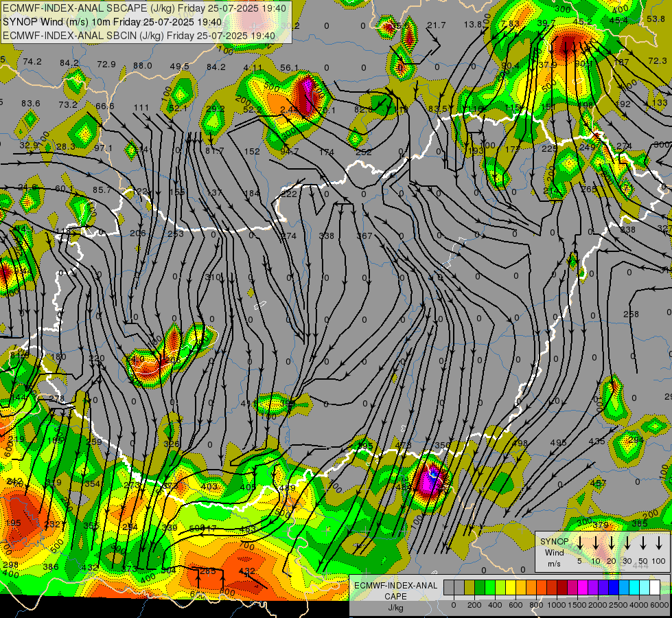Pick the pure yellow swatch on CAPE scale
The image size is (672, 618).
511,588
